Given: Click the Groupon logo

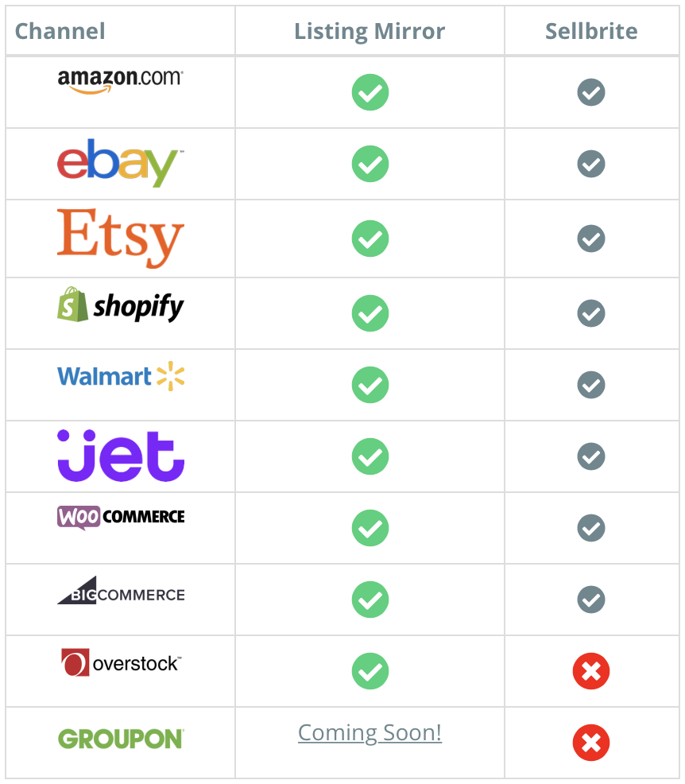Looking at the screenshot, I should [x=121, y=739].
